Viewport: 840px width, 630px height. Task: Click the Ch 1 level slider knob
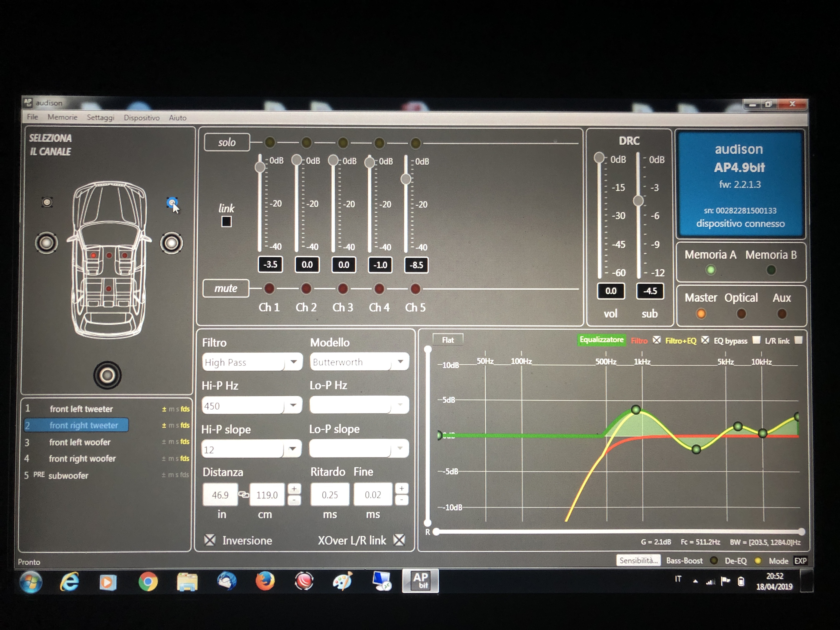point(260,167)
